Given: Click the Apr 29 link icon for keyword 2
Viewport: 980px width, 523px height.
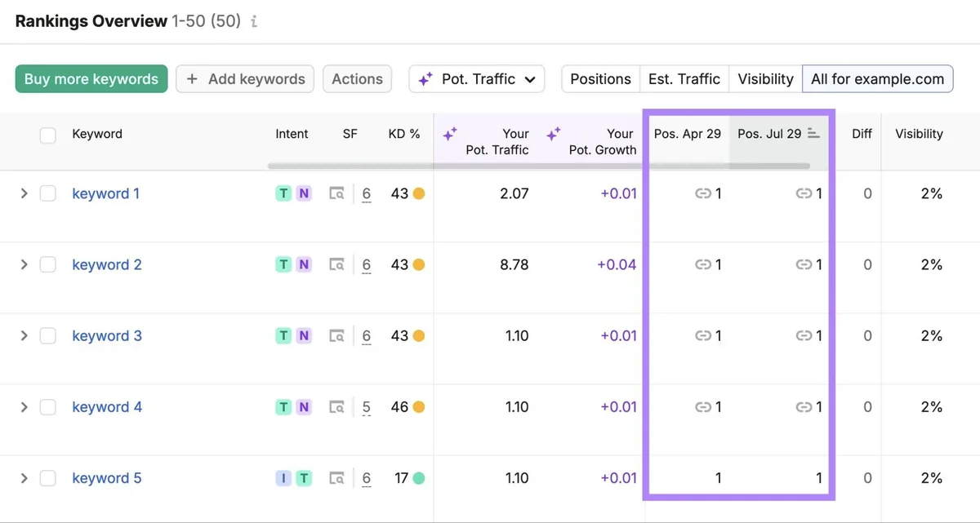Looking at the screenshot, I should pos(702,265).
